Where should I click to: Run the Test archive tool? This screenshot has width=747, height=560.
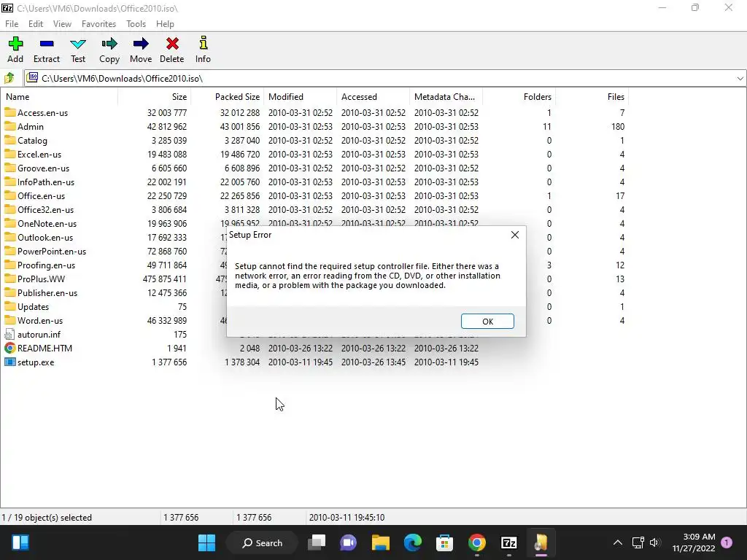click(77, 44)
